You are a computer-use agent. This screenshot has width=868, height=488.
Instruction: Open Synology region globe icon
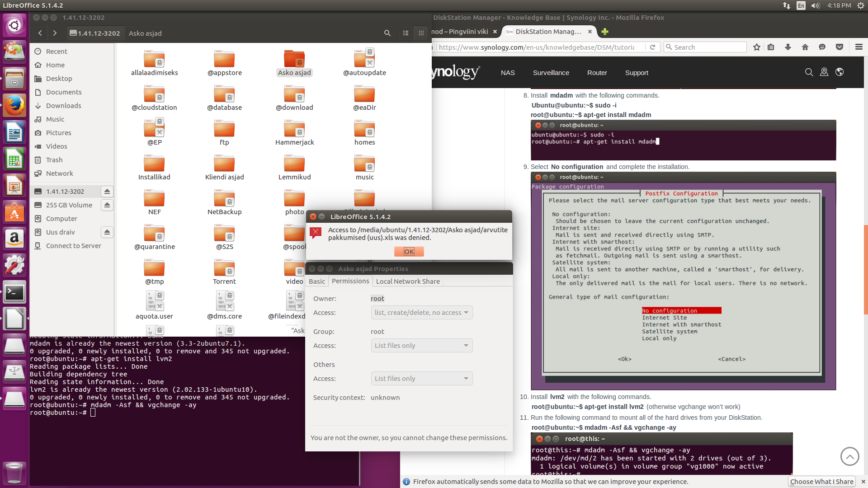pyautogui.click(x=840, y=72)
